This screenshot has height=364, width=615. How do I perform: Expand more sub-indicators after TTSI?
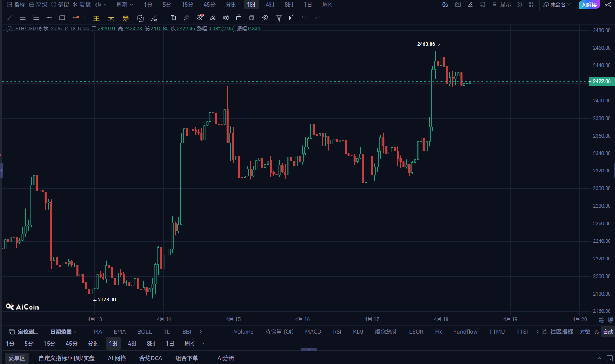[x=538, y=332]
